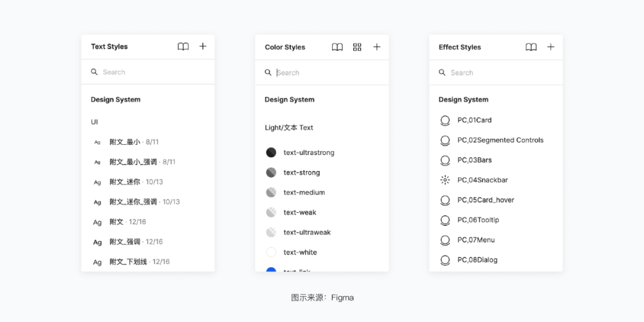Collapse Design System in Color Styles panel

290,100
